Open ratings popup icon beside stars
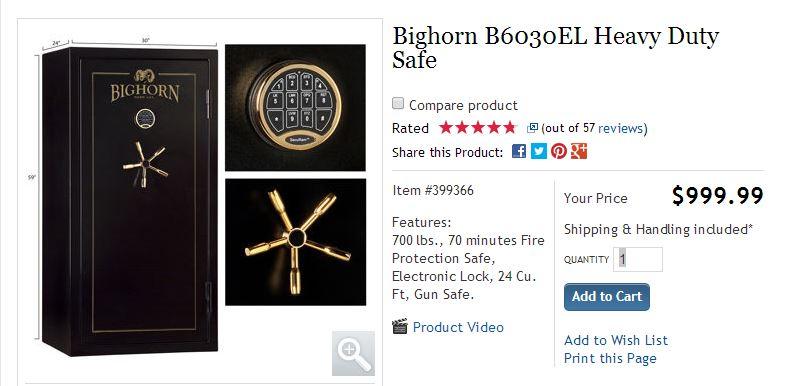 (533, 127)
